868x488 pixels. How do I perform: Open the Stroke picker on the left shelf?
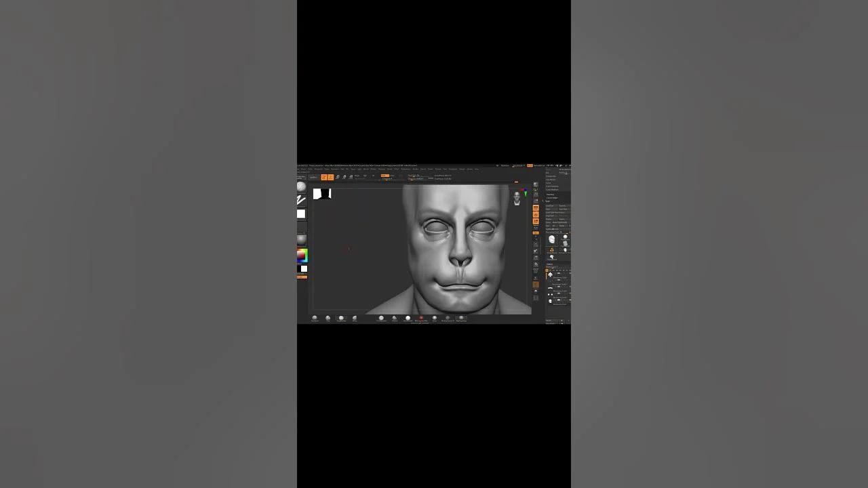point(300,199)
